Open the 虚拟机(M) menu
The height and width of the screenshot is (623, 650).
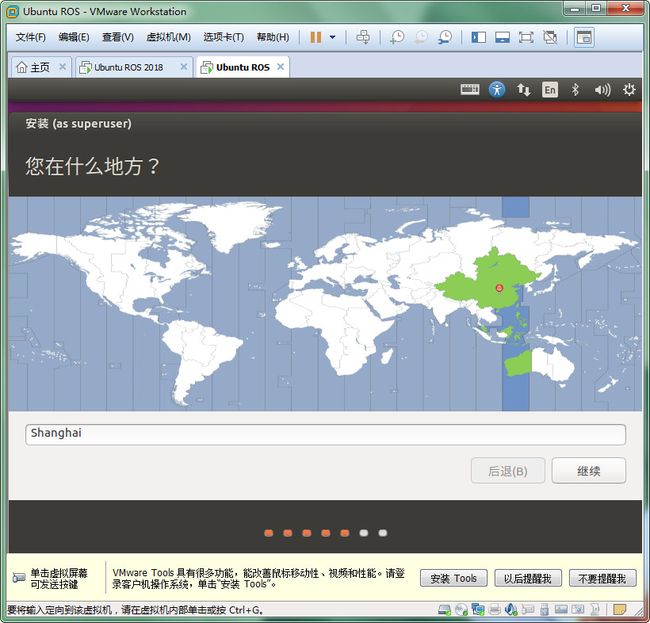[168, 37]
